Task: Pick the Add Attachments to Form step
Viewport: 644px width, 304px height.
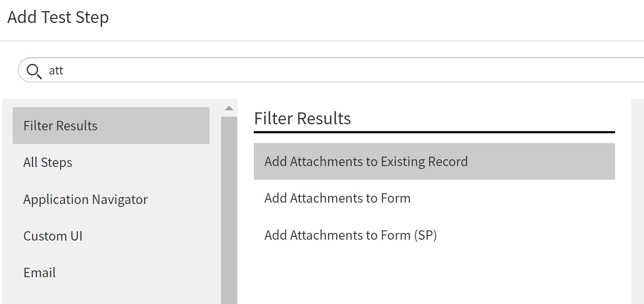Action: tap(434, 198)
